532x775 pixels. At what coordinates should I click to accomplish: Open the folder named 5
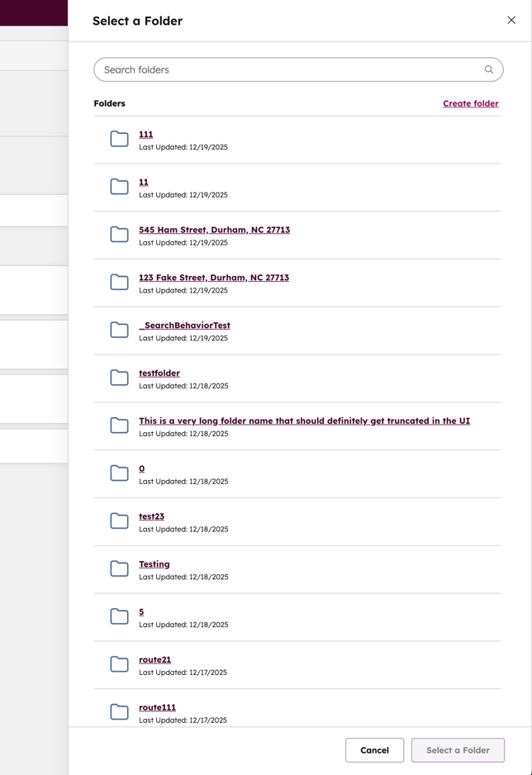[x=141, y=612]
